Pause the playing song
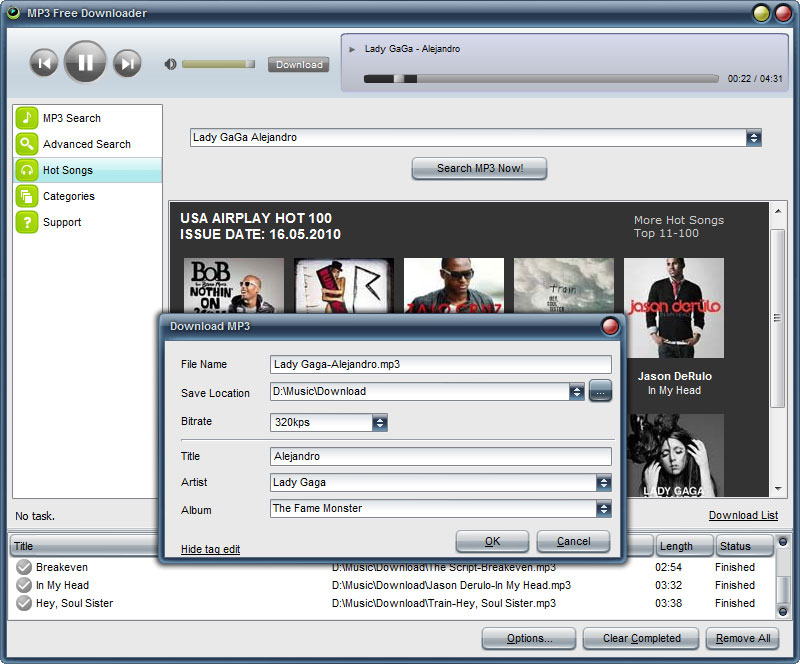The height and width of the screenshot is (664, 800). (85, 61)
